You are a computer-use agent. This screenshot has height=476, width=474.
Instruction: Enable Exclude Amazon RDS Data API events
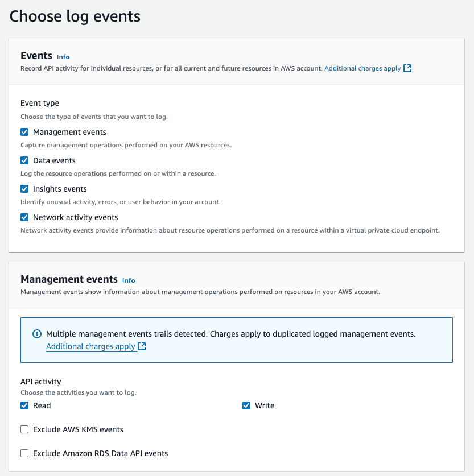(x=24, y=453)
